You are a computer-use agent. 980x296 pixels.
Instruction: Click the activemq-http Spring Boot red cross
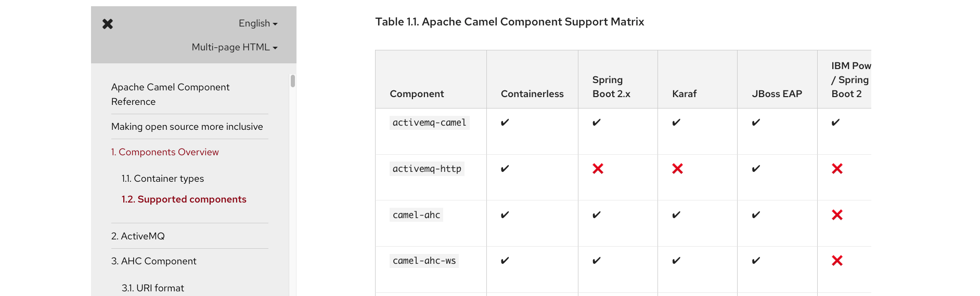tap(598, 169)
